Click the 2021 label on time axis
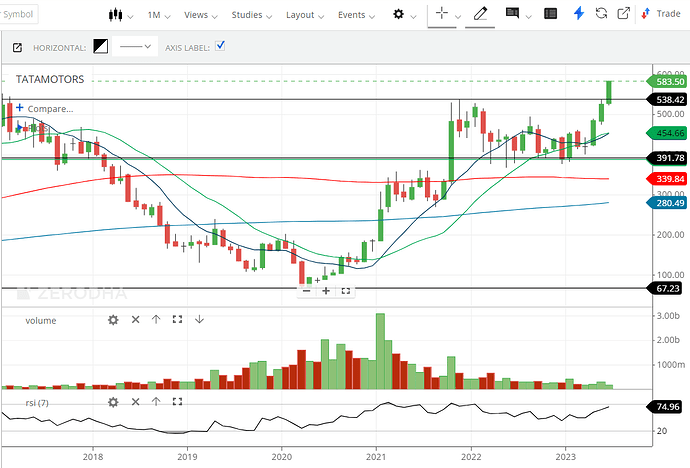 click(x=376, y=457)
